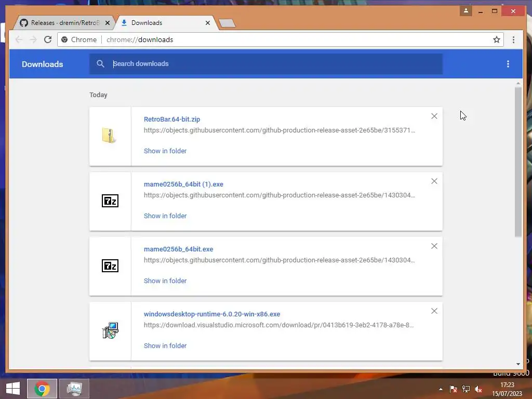Bookmark this page with the star icon

[x=496, y=39]
